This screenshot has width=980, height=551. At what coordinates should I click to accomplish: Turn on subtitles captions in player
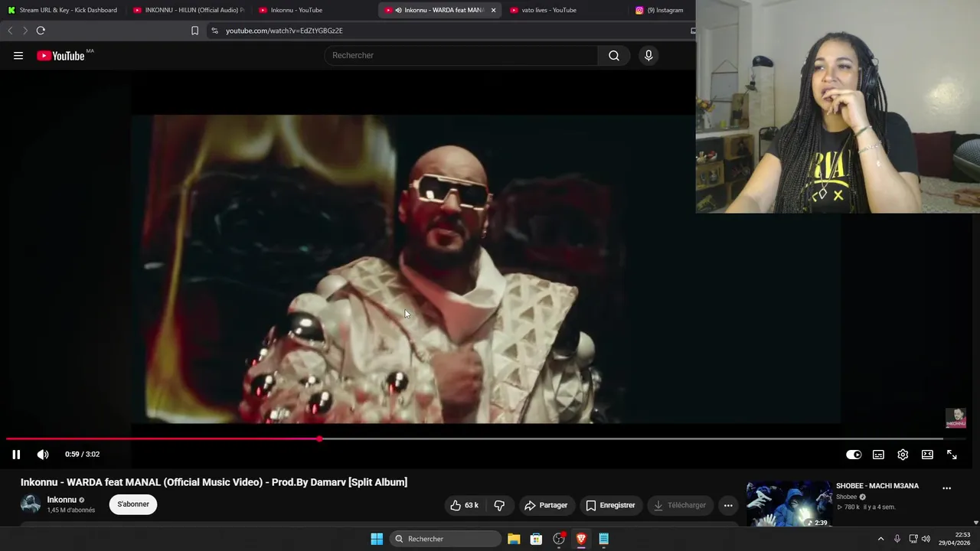click(878, 455)
